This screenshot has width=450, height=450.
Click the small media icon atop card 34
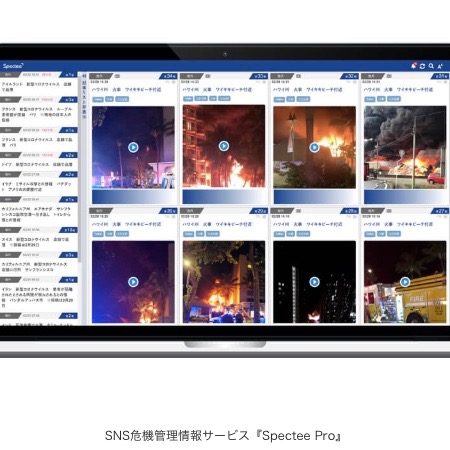coord(117,76)
